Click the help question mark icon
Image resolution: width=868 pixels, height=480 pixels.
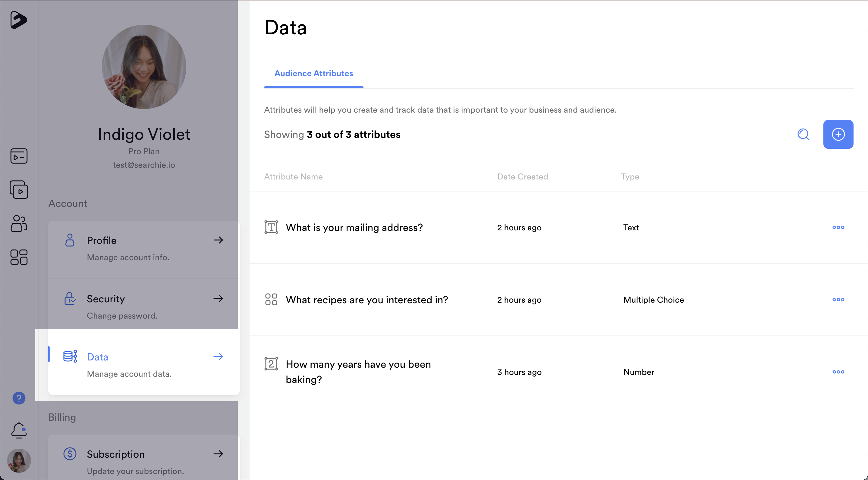[x=19, y=398]
